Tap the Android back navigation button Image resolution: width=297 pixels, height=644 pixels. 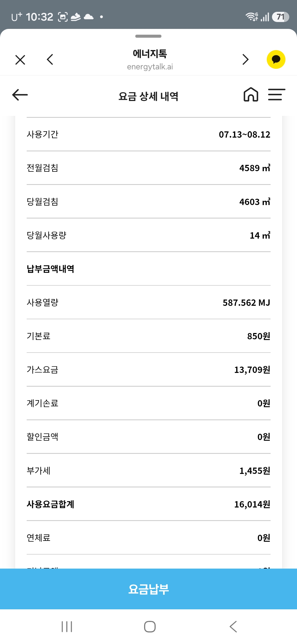[233, 627]
